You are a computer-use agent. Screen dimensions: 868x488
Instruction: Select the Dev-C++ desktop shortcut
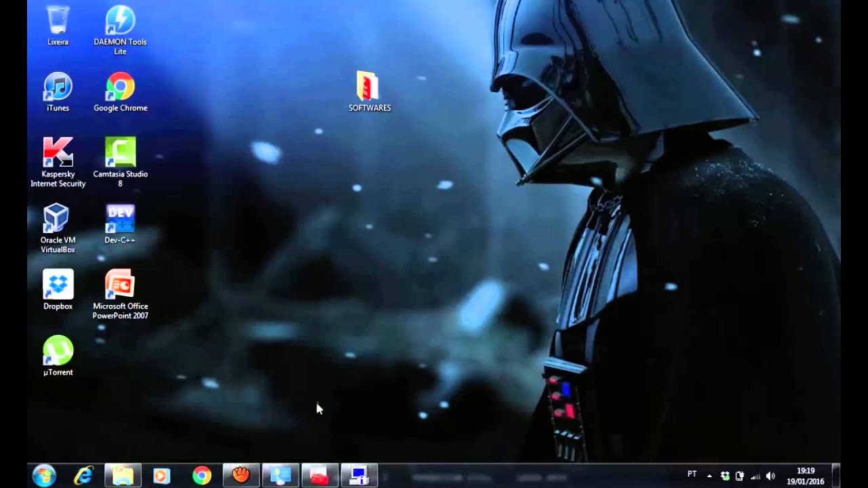click(120, 224)
